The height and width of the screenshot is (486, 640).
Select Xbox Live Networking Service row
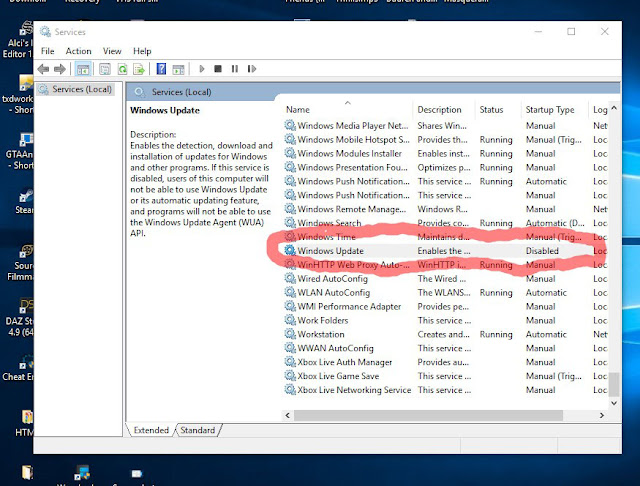(445, 390)
